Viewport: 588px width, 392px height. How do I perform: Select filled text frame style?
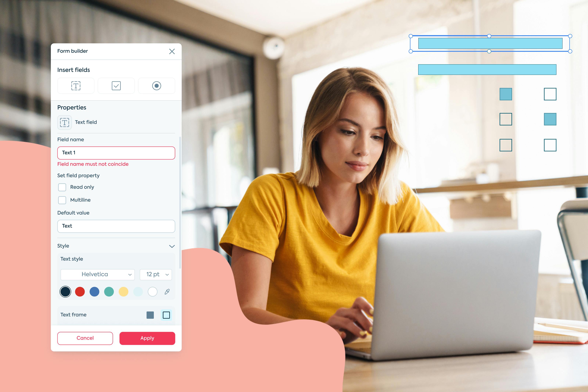(x=150, y=314)
